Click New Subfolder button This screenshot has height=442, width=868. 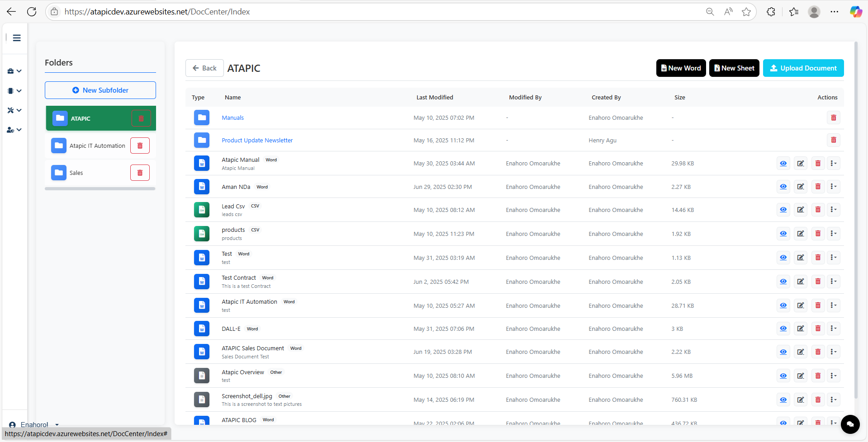[100, 90]
